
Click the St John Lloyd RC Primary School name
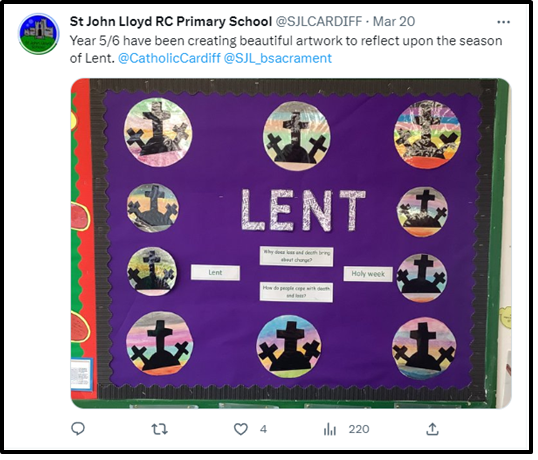[171, 22]
